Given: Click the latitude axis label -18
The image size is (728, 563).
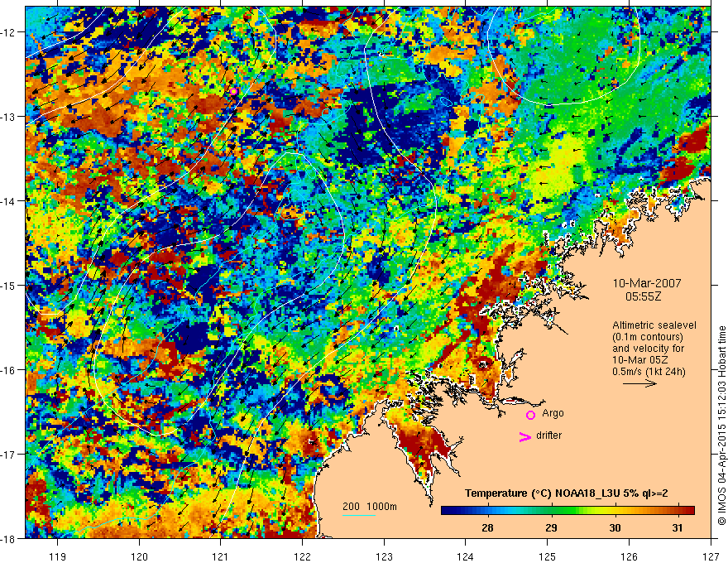Looking at the screenshot, I should pyautogui.click(x=9, y=538).
